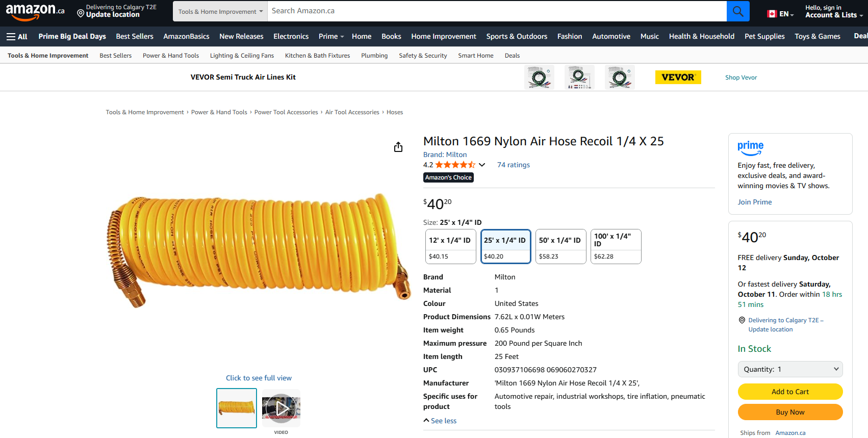Open Pet Supplies
The width and height of the screenshot is (868, 438).
pos(764,36)
